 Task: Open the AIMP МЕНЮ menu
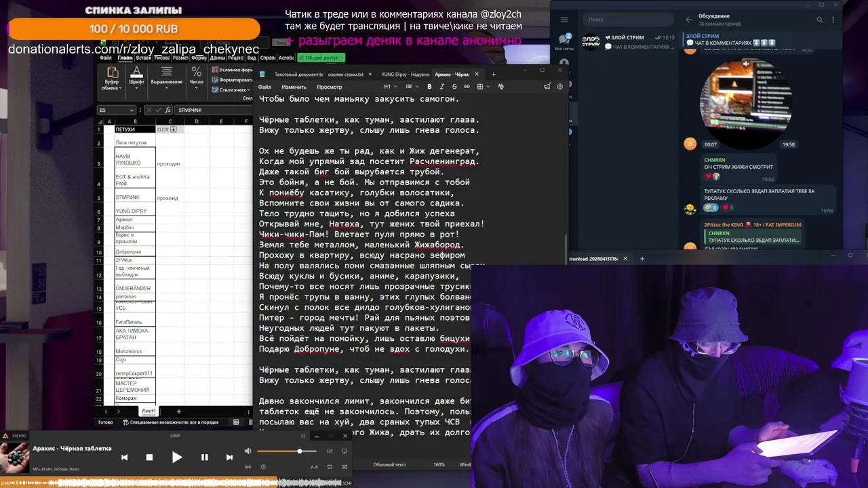pyautogui.click(x=14, y=436)
